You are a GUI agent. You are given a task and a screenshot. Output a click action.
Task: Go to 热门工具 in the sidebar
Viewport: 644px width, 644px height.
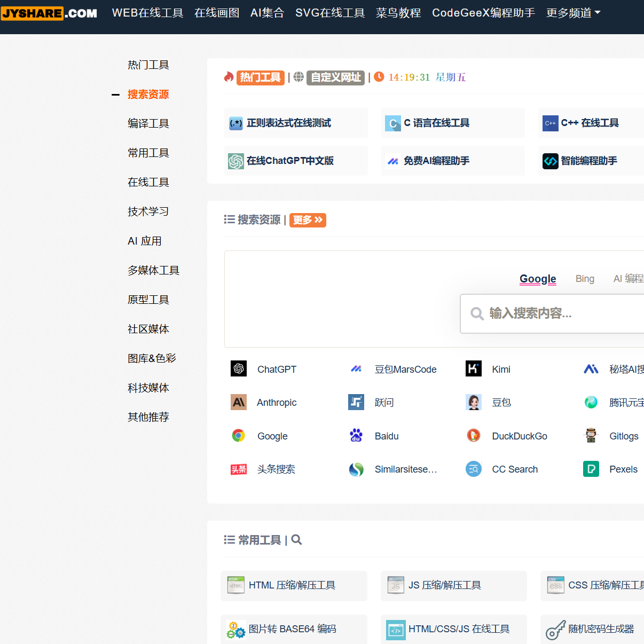[148, 65]
